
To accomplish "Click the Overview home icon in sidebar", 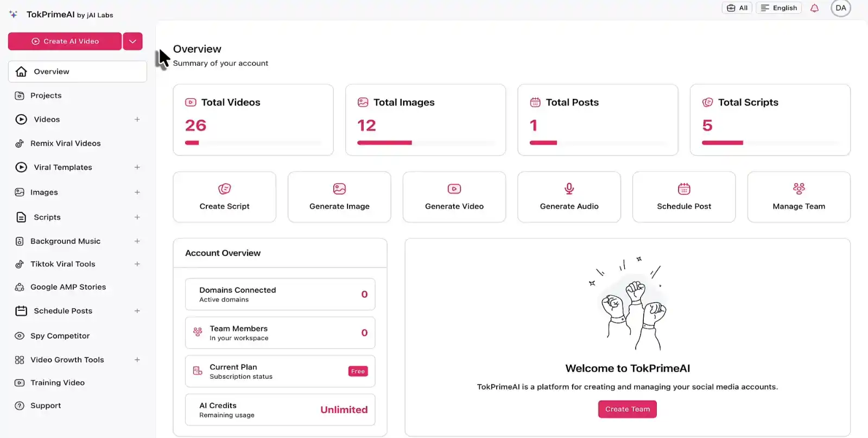I will point(21,71).
